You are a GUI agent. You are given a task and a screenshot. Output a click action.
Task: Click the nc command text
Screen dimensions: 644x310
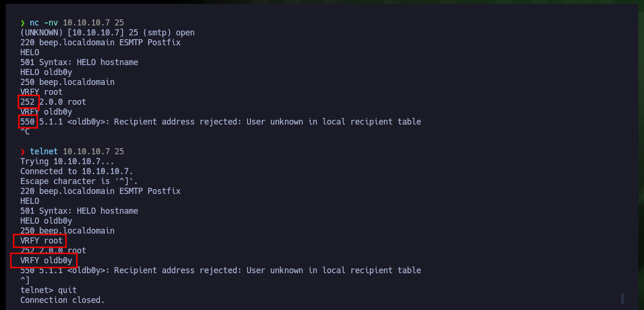click(34, 23)
